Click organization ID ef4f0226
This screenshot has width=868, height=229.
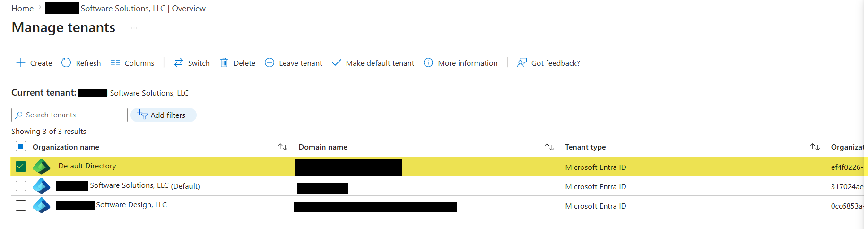pos(848,167)
